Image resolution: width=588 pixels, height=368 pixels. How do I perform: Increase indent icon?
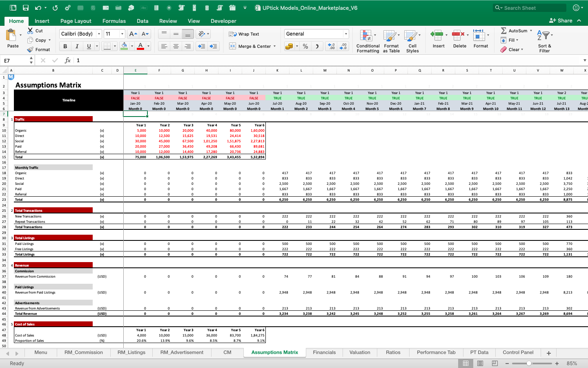[213, 46]
